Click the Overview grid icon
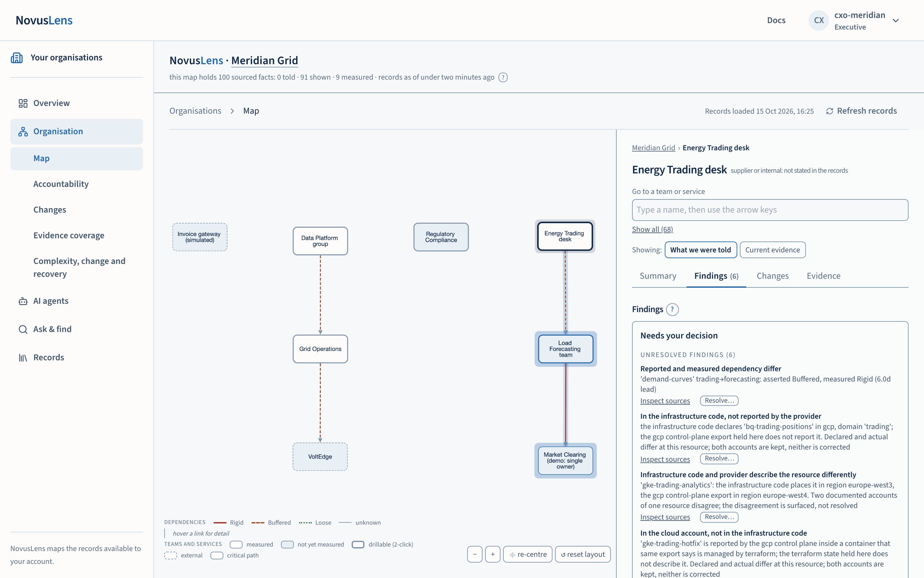 click(x=23, y=103)
